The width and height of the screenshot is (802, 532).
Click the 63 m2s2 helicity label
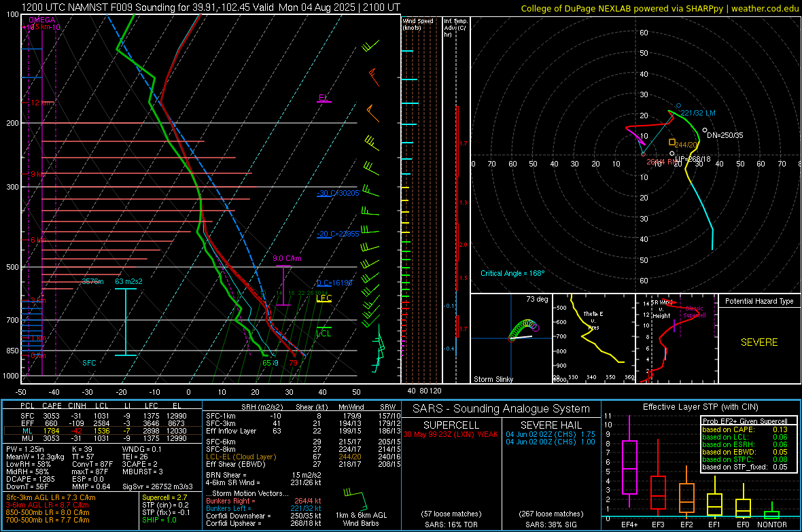129,281
